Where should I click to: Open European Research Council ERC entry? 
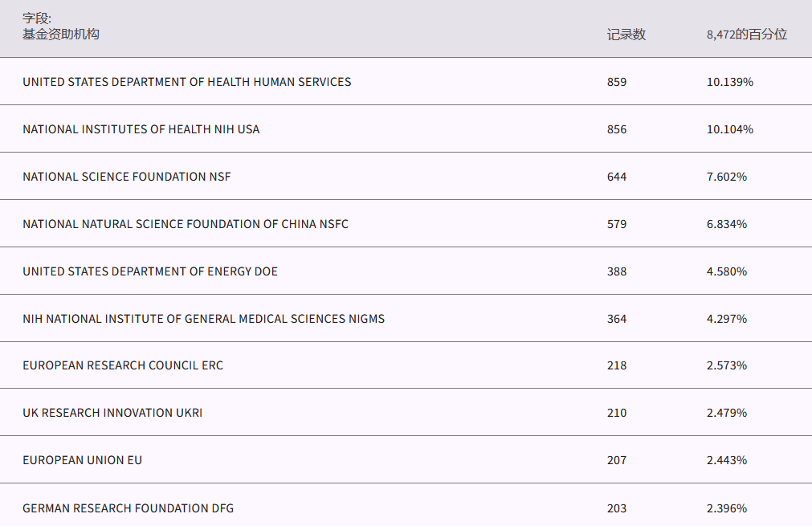[123, 365]
